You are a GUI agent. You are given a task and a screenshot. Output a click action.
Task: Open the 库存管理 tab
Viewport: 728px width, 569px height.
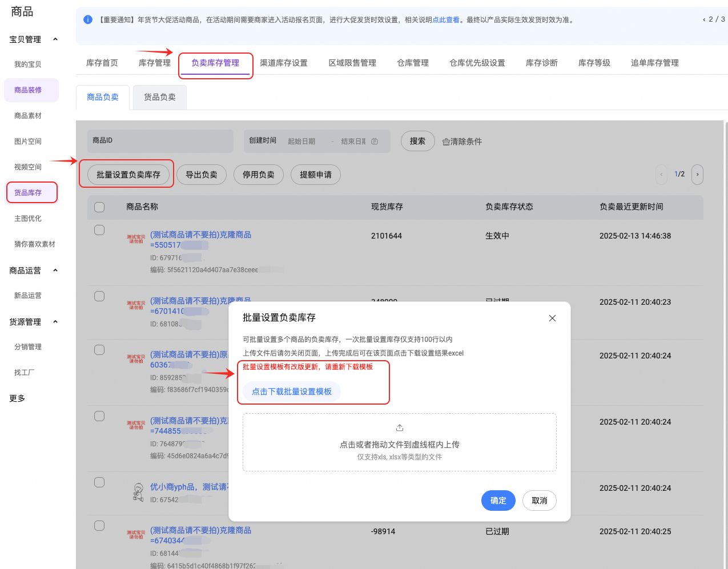[155, 63]
